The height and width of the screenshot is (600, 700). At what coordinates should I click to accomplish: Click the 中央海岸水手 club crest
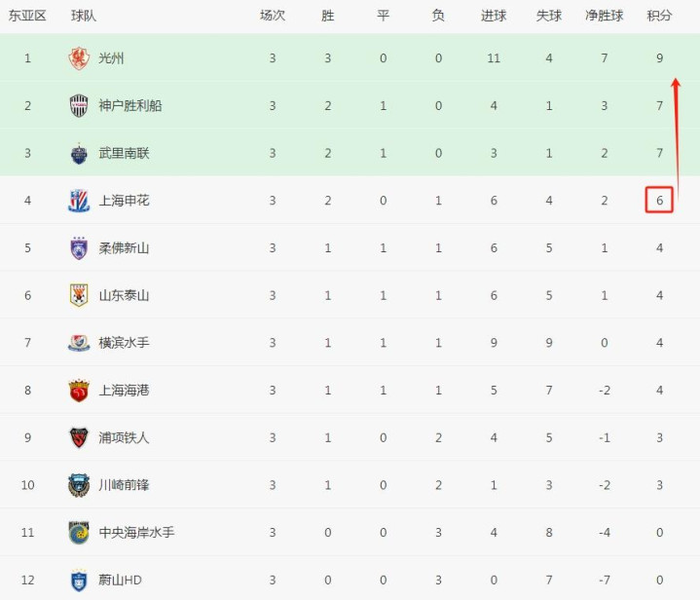(x=79, y=533)
